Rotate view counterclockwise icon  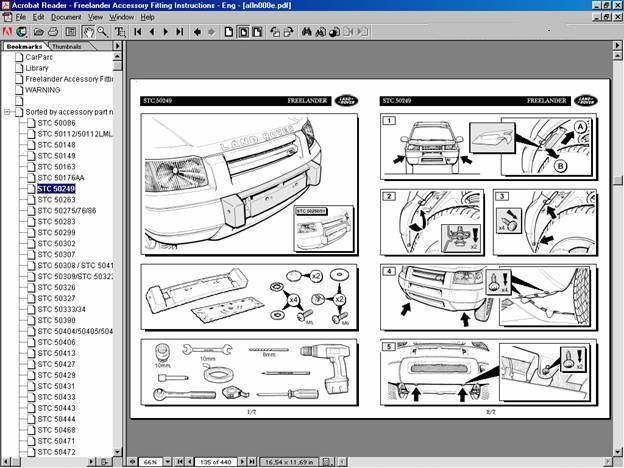275,32
